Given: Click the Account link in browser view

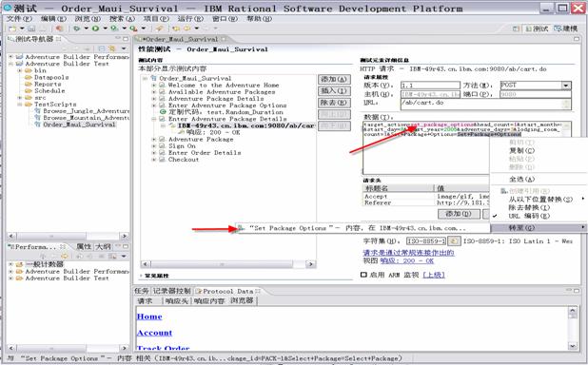Looking at the screenshot, I should click(154, 333).
